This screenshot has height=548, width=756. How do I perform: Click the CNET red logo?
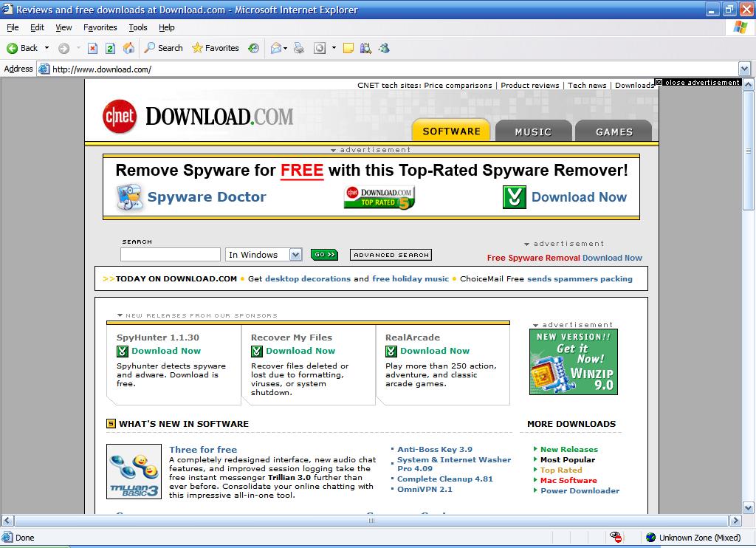click(x=119, y=116)
